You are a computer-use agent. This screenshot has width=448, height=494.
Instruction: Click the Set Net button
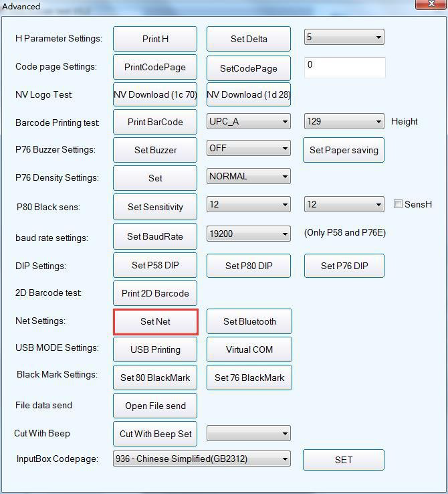click(155, 322)
